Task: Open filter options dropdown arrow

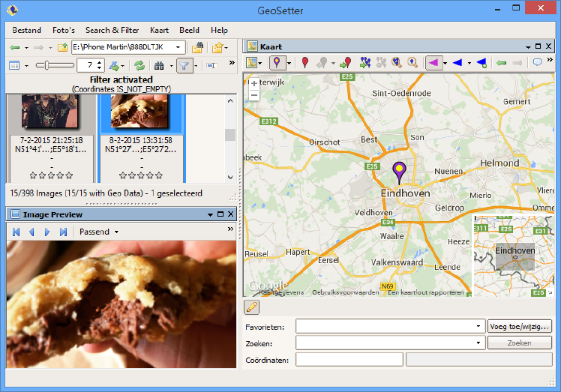Action: (196, 66)
